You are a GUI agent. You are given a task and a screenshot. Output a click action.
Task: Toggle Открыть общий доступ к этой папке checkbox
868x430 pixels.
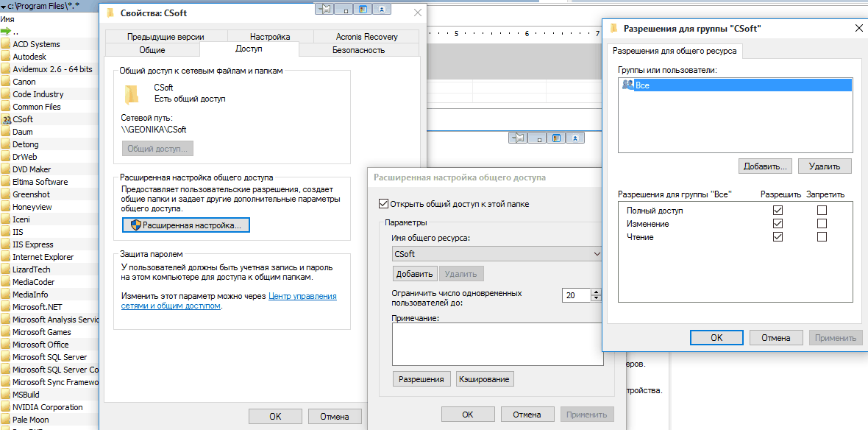(x=383, y=204)
